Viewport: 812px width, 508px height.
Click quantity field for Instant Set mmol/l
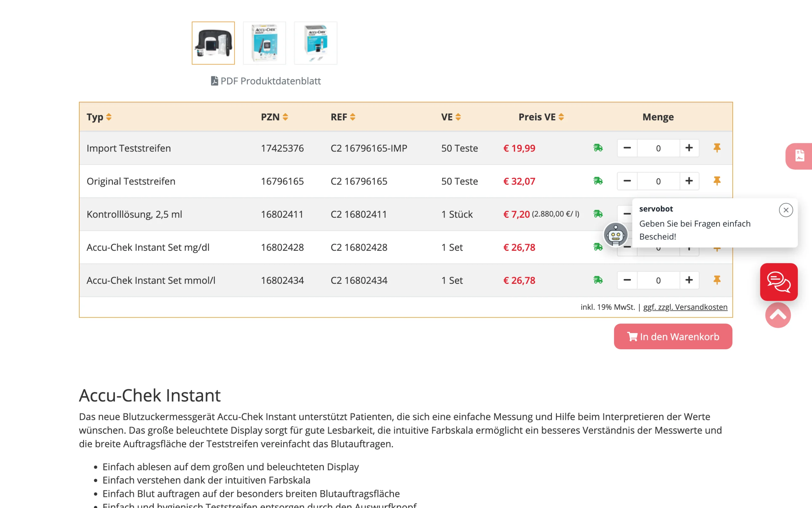pos(658,280)
